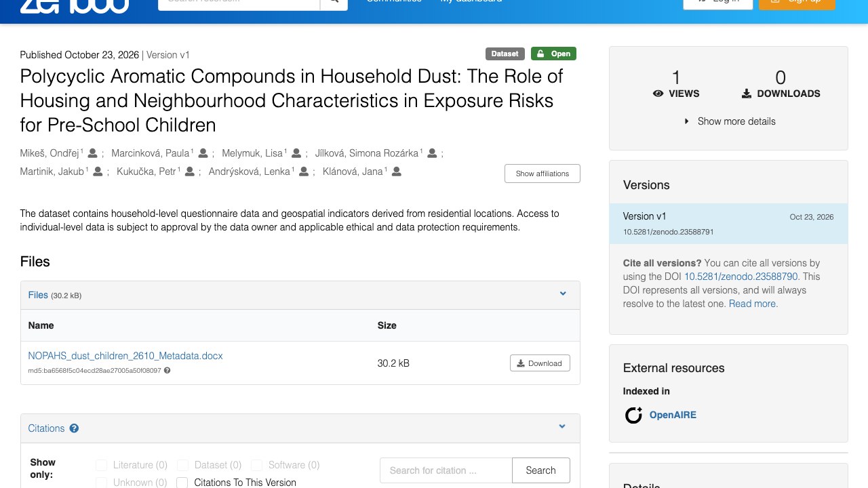Viewport: 868px width, 488px height.
Task: Focus the Search for citation field
Action: pyautogui.click(x=446, y=470)
